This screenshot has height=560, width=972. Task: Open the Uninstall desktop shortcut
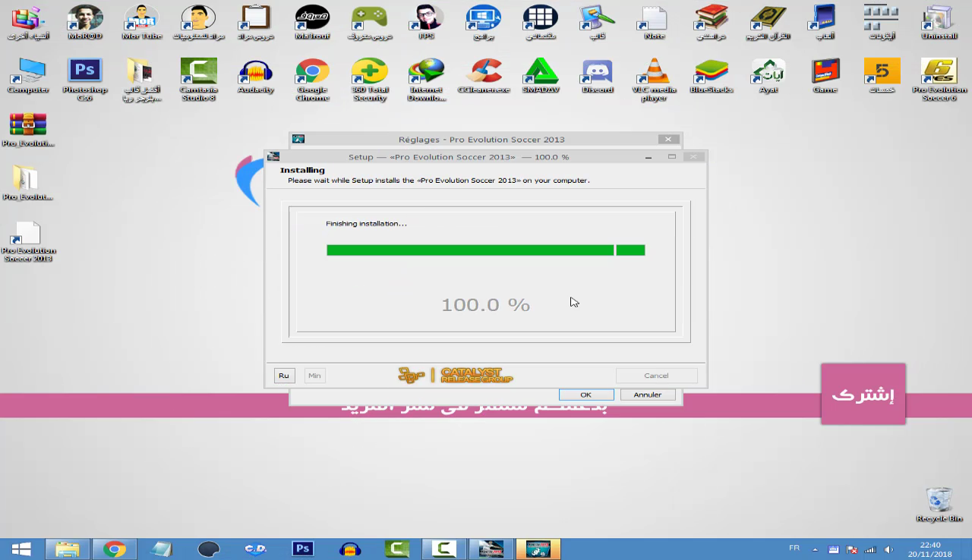[x=939, y=23]
